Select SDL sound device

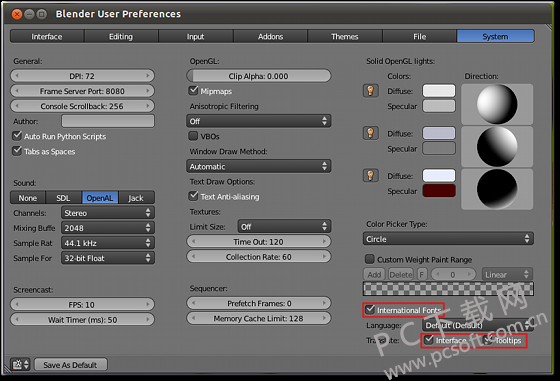pos(64,197)
